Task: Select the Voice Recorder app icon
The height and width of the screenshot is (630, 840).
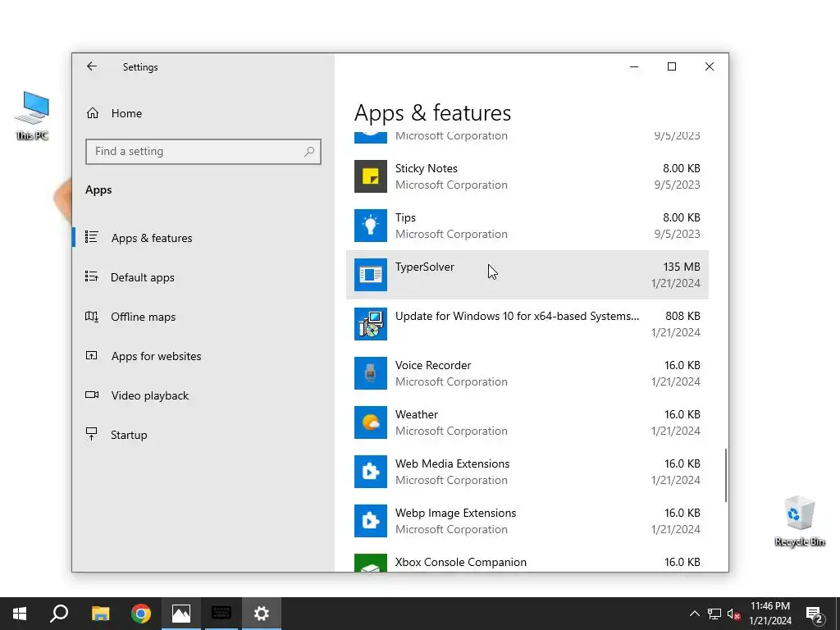Action: coord(371,373)
